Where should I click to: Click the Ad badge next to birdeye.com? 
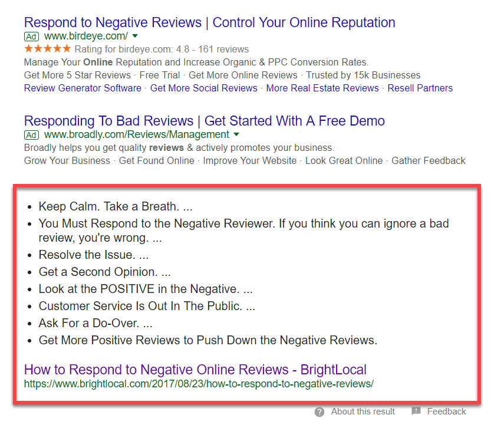pos(31,37)
